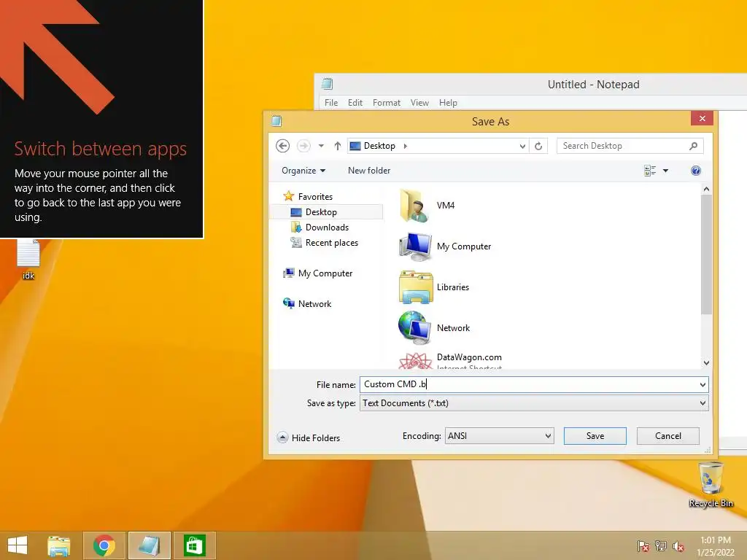Viewport: 747px width, 560px height.
Task: Open the Windows Start button
Action: (18, 545)
